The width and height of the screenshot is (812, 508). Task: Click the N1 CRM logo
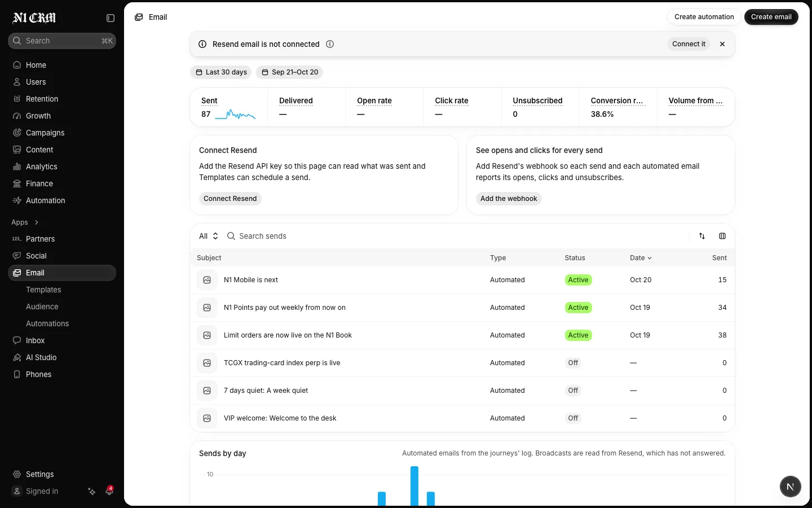(34, 18)
